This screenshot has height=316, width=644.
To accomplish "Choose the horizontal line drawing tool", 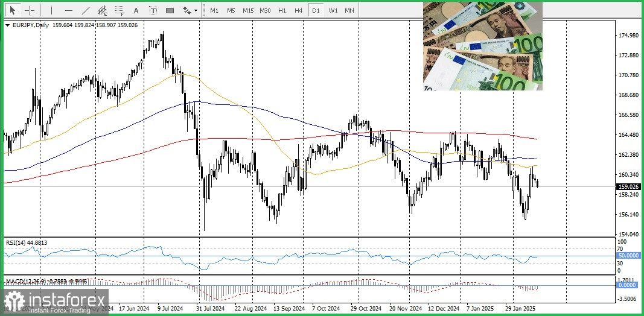I will (x=69, y=10).
